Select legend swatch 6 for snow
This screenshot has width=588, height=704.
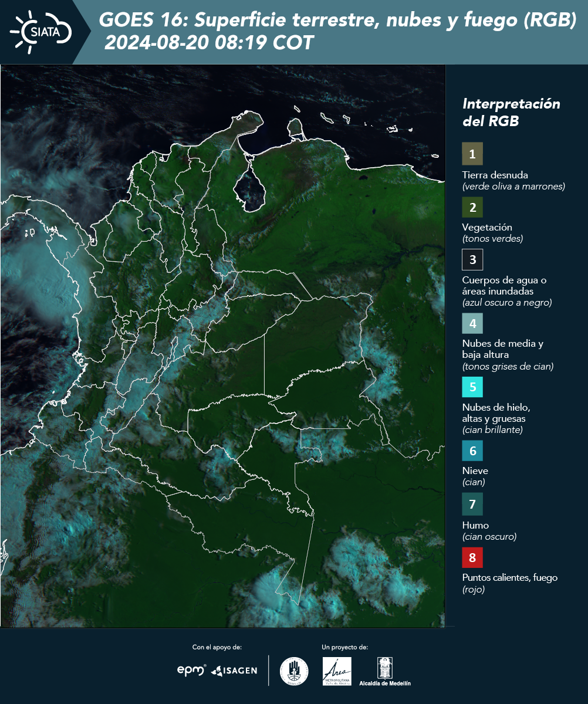(x=472, y=451)
